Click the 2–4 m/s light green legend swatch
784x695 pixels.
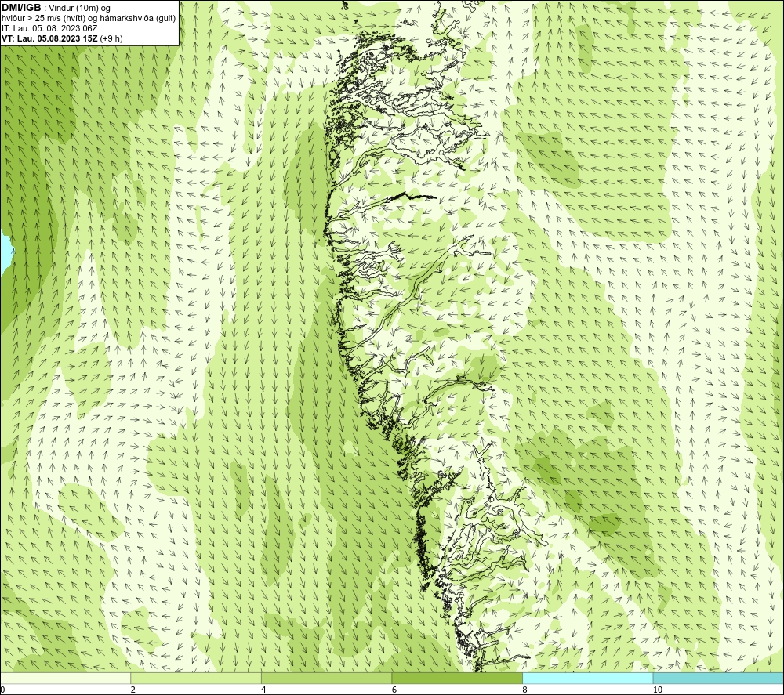[196, 678]
